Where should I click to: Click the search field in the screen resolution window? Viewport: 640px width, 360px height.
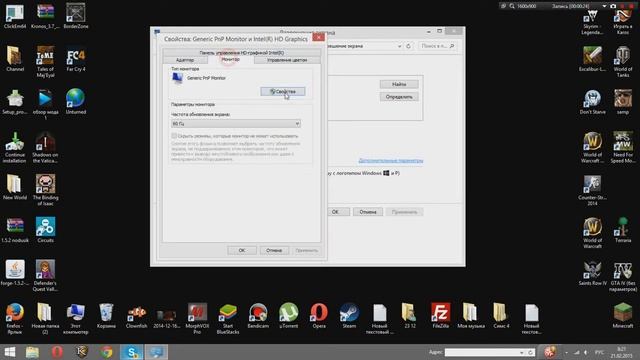click(437, 46)
